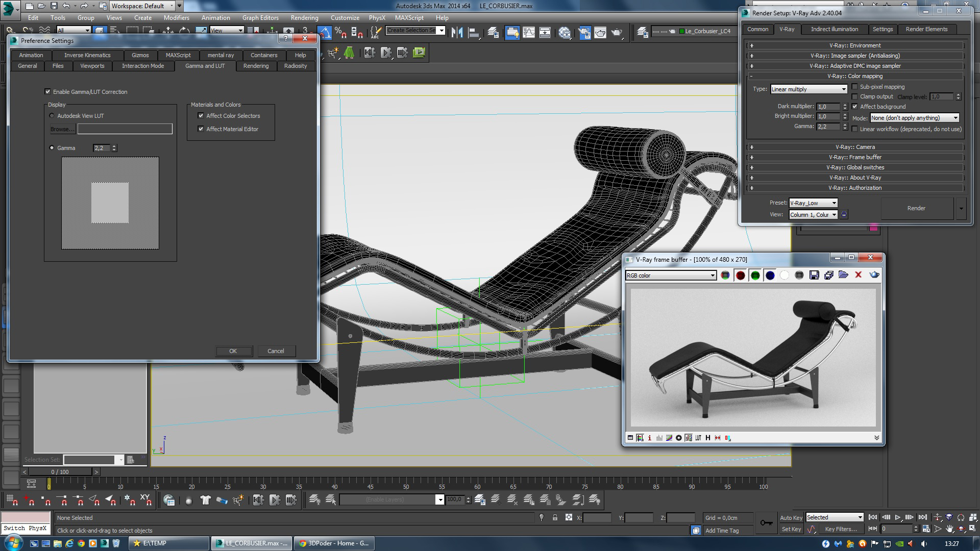Toggle red channel in frame buffer
This screenshot has height=551, width=980.
[x=740, y=275]
